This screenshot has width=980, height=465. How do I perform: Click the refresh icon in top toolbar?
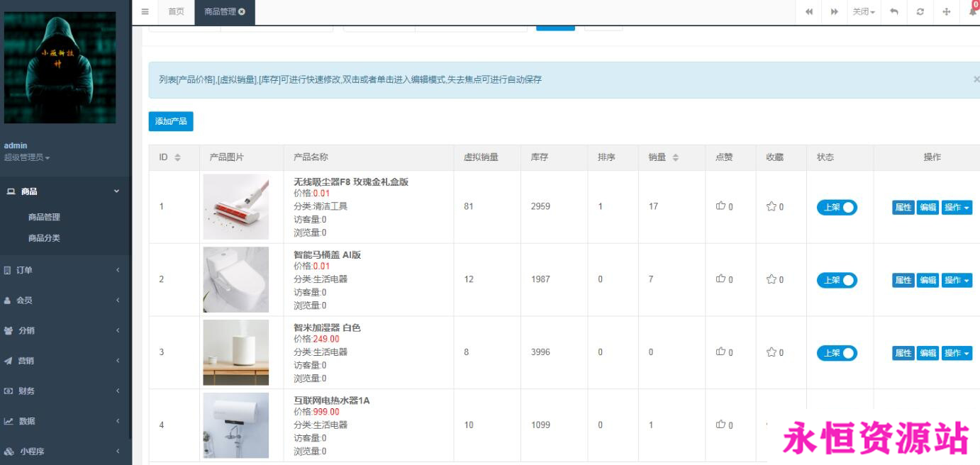(x=920, y=12)
